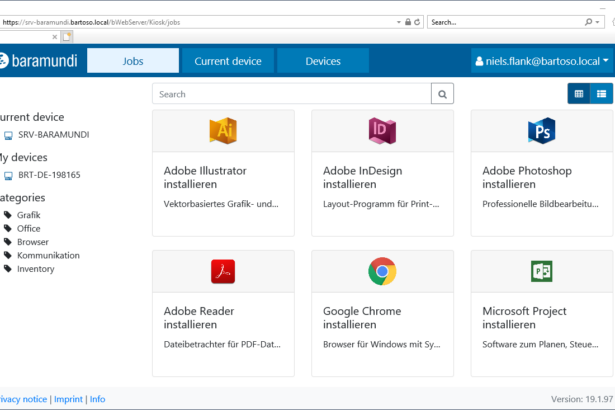This screenshot has width=615, height=410.
Task: Click 'Professionelle Bildbearbeitu...' description
Action: coord(540,204)
